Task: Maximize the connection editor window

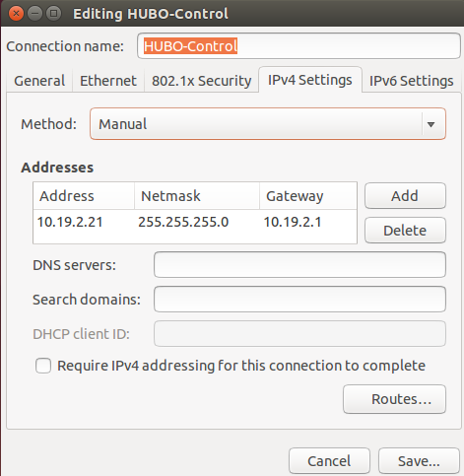Action: 53,14
